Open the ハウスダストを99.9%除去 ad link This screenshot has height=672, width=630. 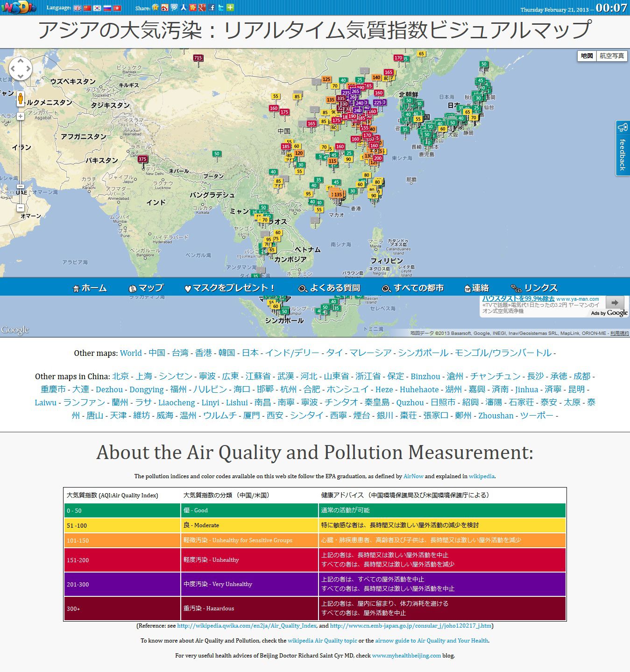518,299
